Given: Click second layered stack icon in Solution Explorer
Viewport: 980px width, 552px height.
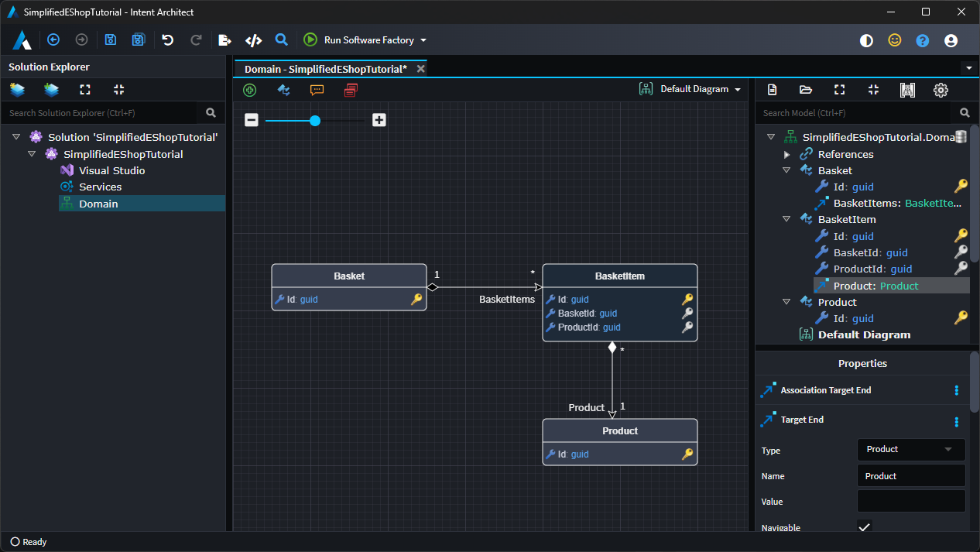Looking at the screenshot, I should coord(51,90).
